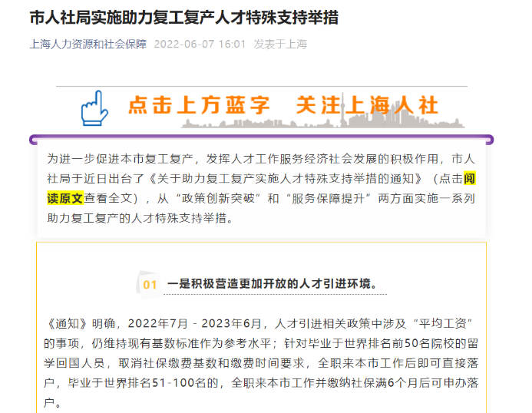Viewport: 532px width, 413px height.
Task: Click the quoted phrase 平均工资
Action: tap(442, 323)
